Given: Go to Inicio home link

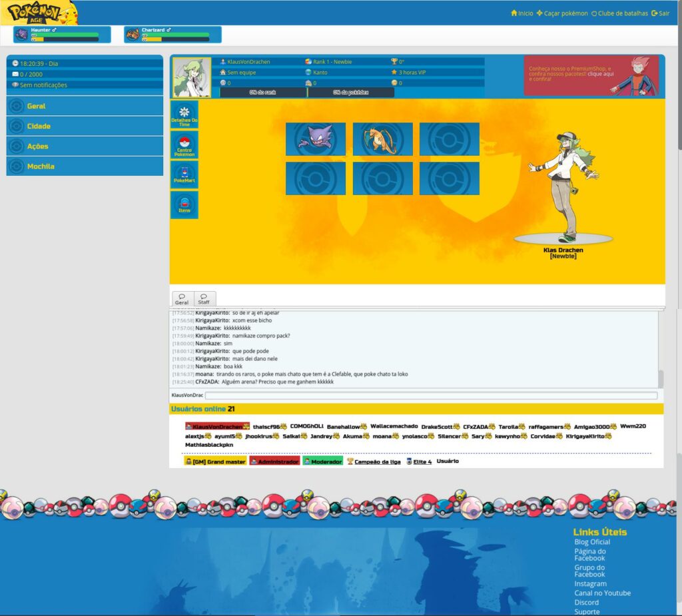Looking at the screenshot, I should point(522,13).
